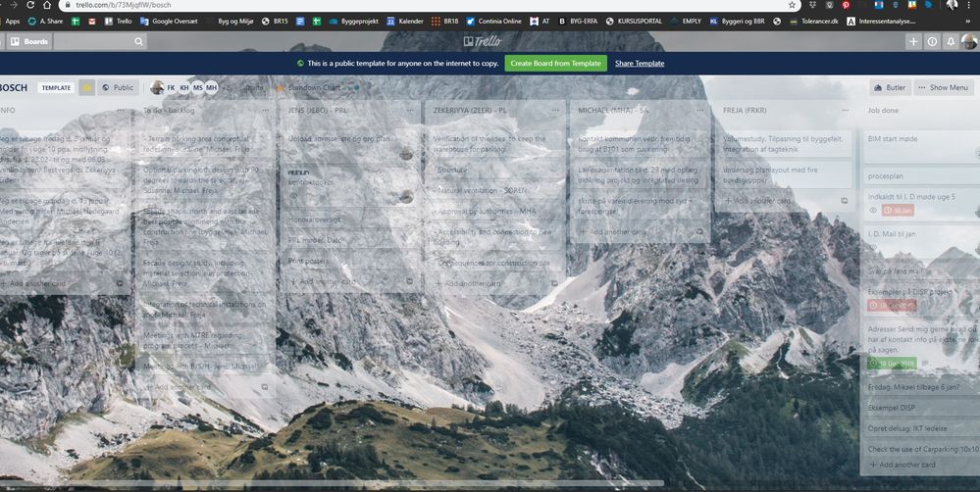Click the plus create icon in header
The height and width of the screenshot is (492, 980).
pos(913,42)
